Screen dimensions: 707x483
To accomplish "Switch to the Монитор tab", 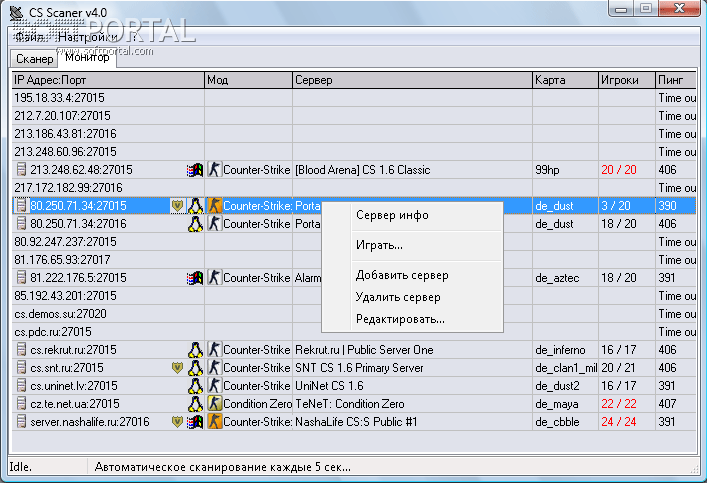I will point(87,58).
